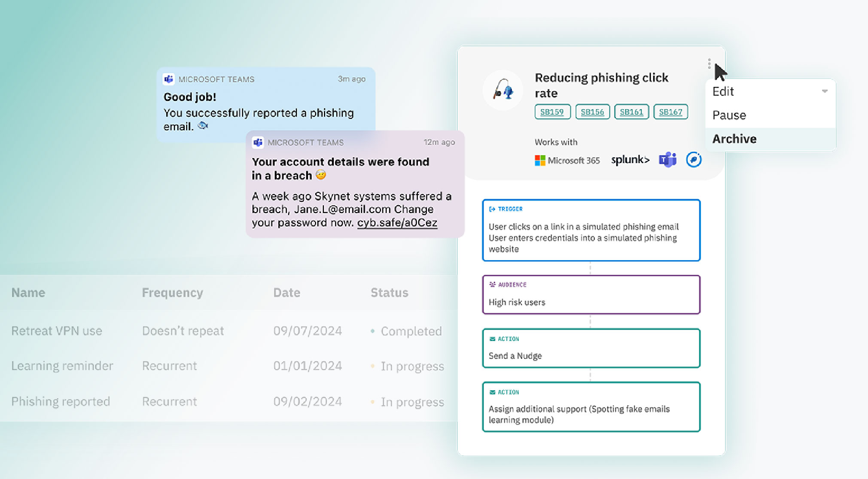The image size is (868, 479).
Task: Click the Completed status indicator for Retreat VPN use
Action: tap(373, 331)
